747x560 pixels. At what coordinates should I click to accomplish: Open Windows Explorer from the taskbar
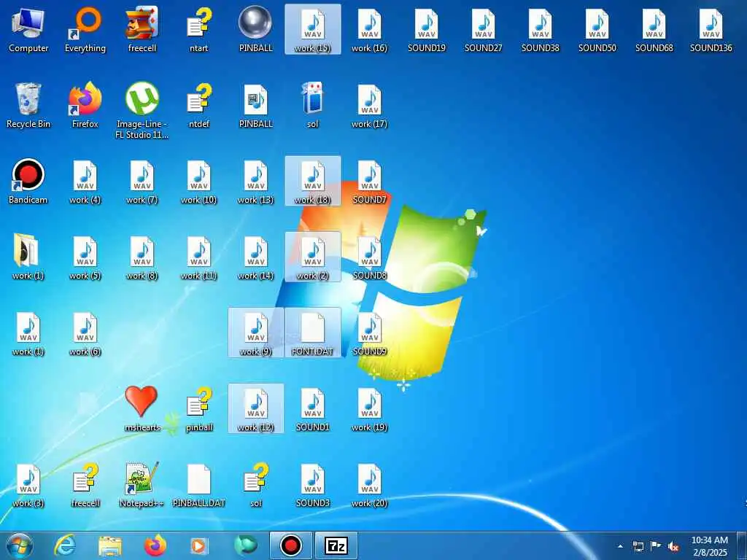pos(110,545)
